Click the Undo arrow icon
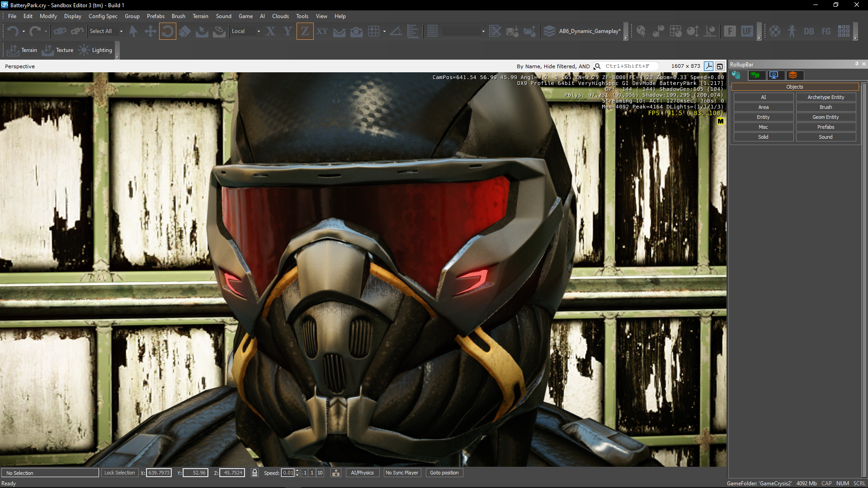Image resolution: width=868 pixels, height=488 pixels. (x=13, y=31)
